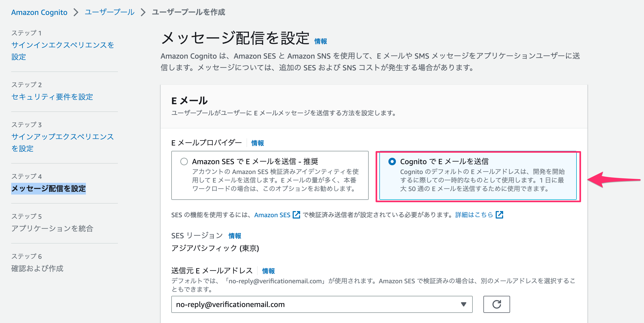Open step 1 サインインエクスペリエンスを設定

(63, 51)
